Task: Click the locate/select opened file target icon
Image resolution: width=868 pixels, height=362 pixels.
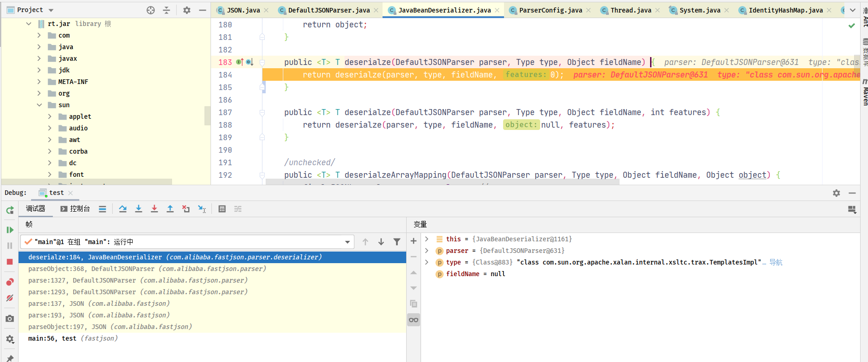Action: tap(151, 10)
